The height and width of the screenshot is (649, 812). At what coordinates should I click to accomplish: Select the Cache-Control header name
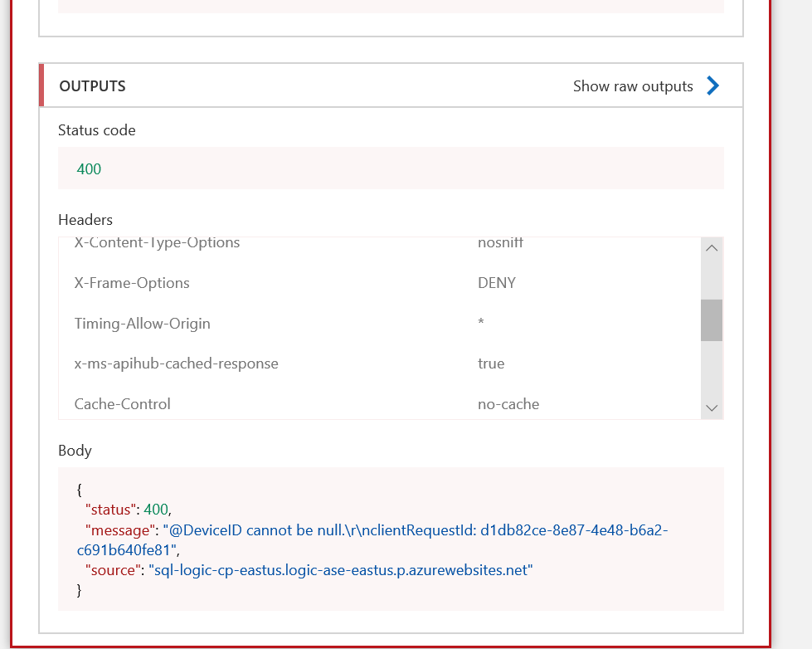pos(122,404)
